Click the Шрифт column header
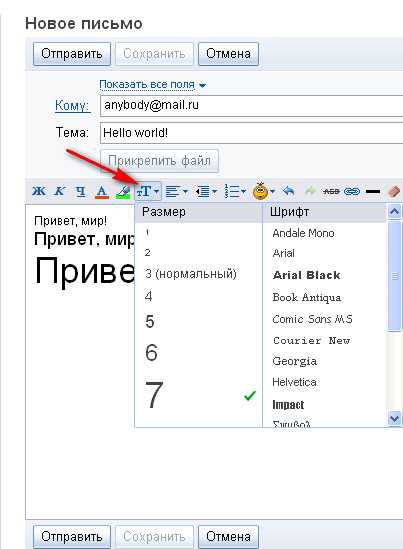Viewport: 403px width, 549px height. (325, 213)
